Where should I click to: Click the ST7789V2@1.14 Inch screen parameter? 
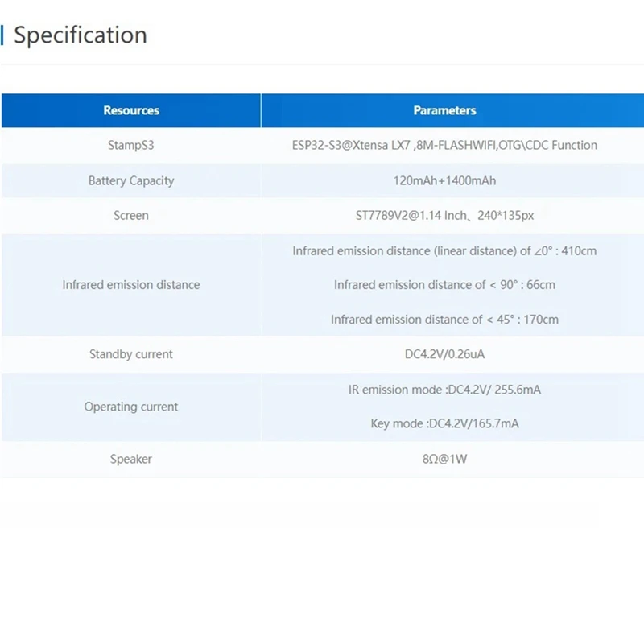(x=444, y=216)
